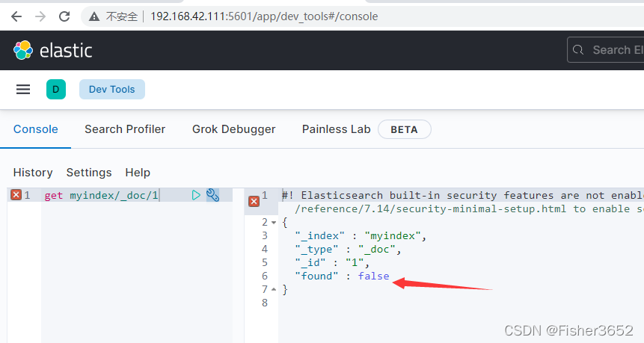Image resolution: width=644 pixels, height=343 pixels.
Task: Switch to the Search Profiler tab
Action: coord(125,129)
